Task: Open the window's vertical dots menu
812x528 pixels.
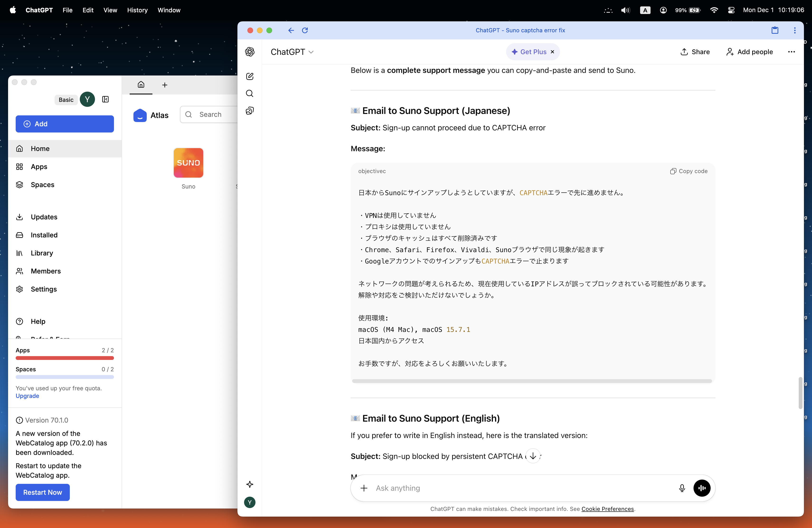Action: tap(795, 30)
